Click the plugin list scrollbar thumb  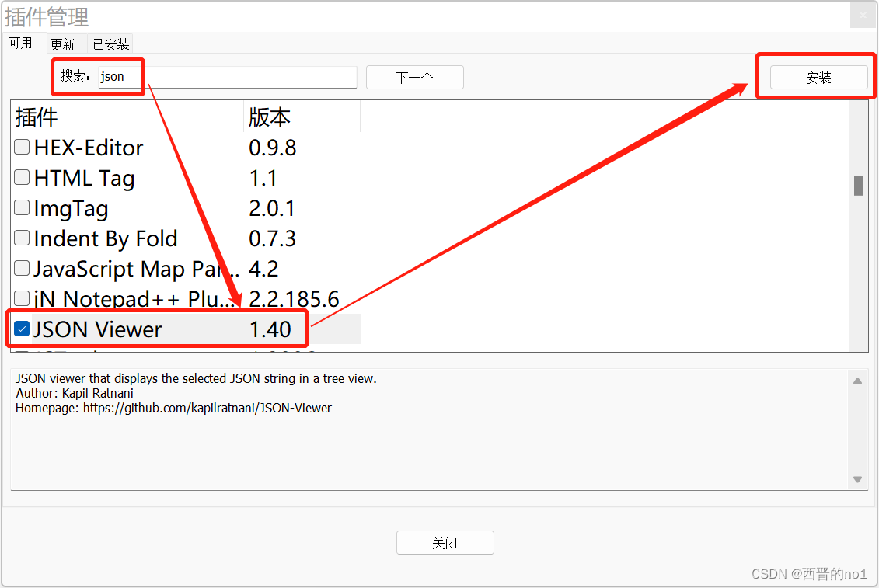coord(858,186)
